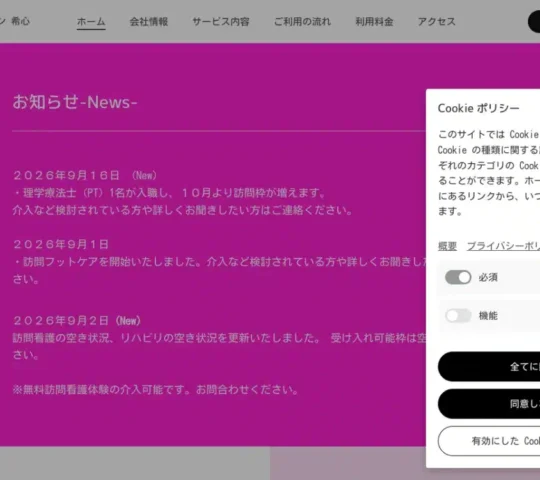Image resolution: width=540 pixels, height=480 pixels.
Task: Click the second black 同意し button
Action: click(x=489, y=404)
